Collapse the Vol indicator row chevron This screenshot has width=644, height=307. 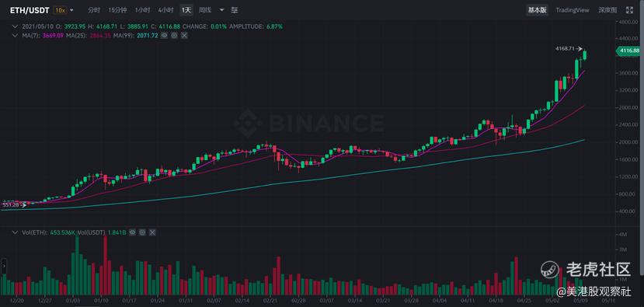[x=16, y=232]
